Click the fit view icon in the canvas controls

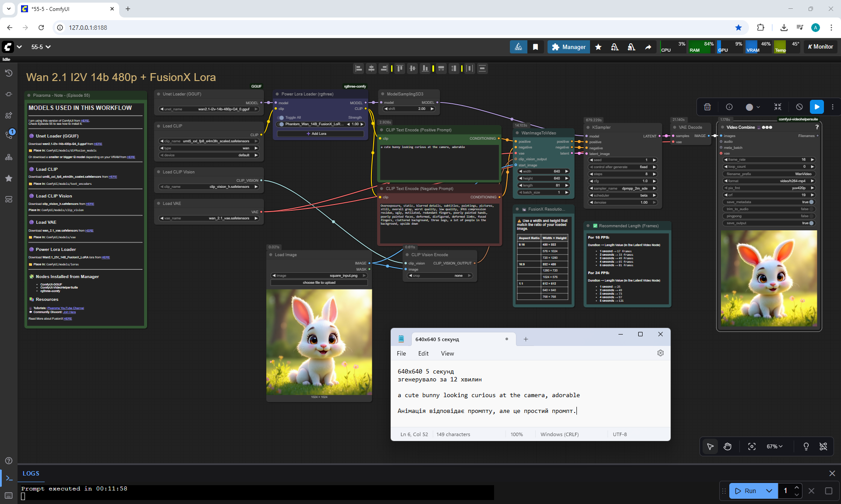[752, 446]
